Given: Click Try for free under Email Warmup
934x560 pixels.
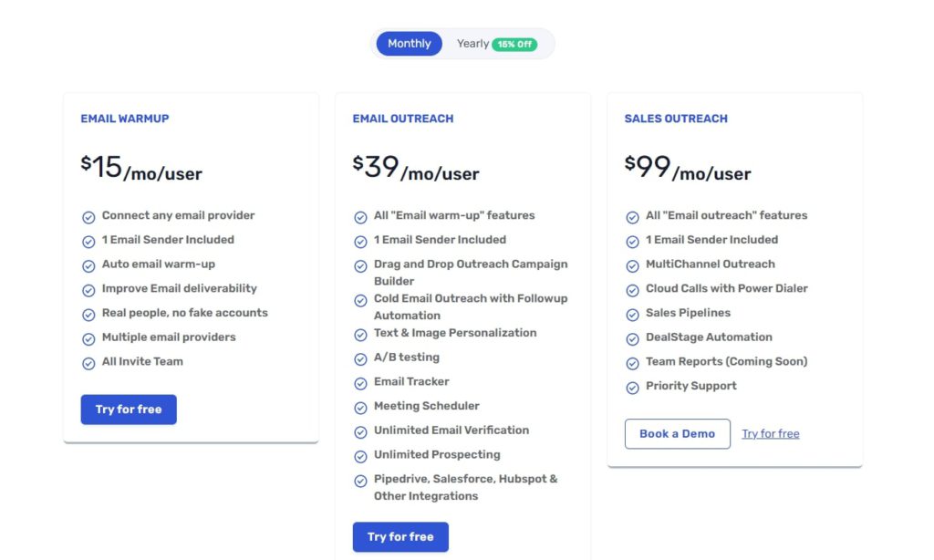Looking at the screenshot, I should [x=129, y=410].
